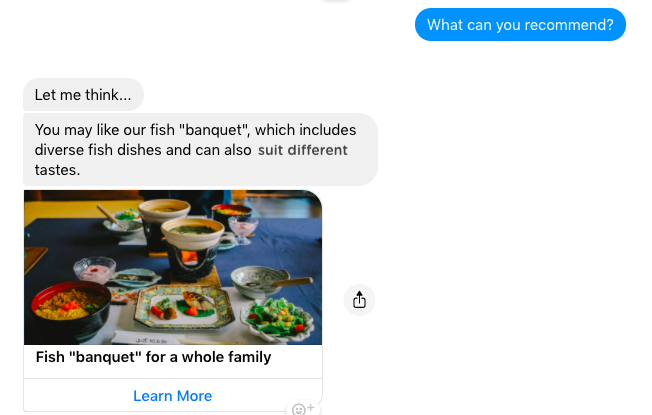Image resolution: width=652 pixels, height=415 pixels.
Task: Select the "Let me think..." message bubble
Action: (83, 95)
